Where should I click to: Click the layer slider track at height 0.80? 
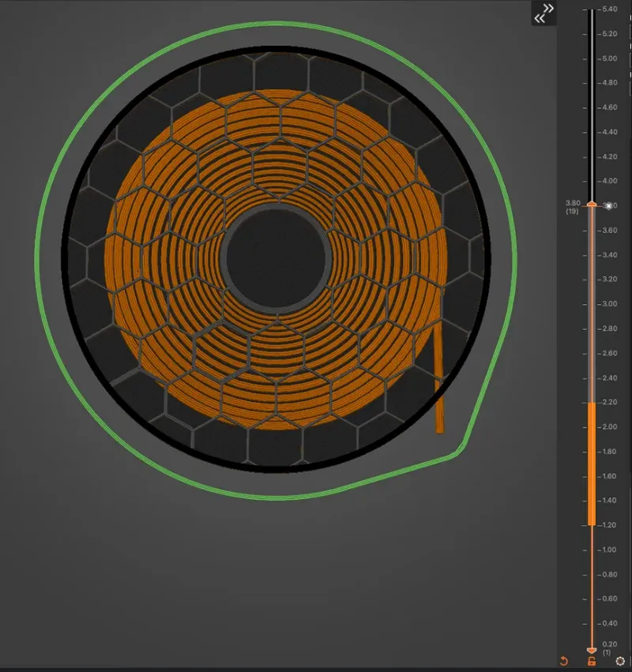(x=592, y=574)
